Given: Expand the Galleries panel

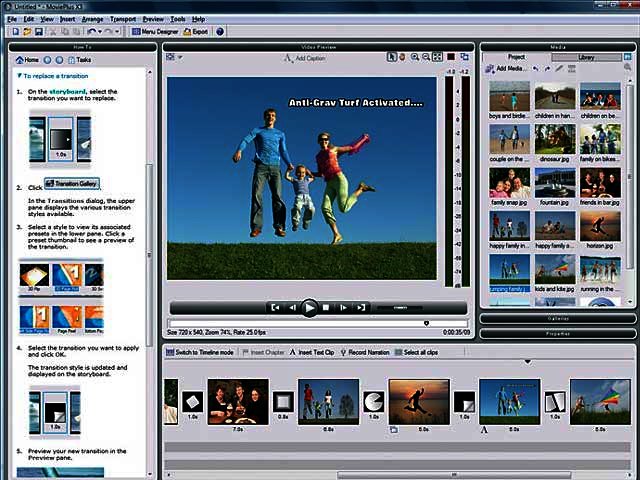Looking at the screenshot, I should pos(559,319).
